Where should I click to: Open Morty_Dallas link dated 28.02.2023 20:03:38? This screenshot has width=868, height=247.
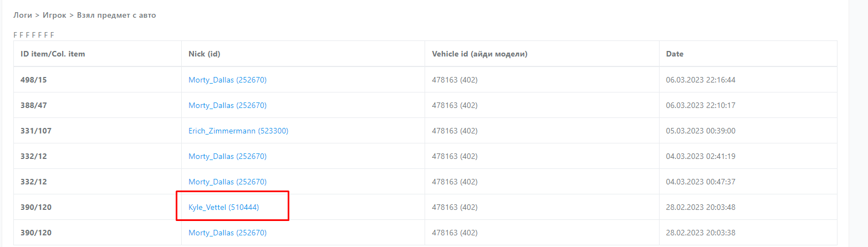[227, 233]
